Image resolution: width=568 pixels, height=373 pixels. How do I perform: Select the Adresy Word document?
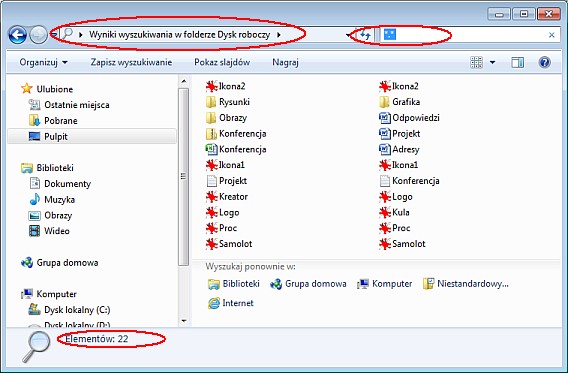[x=399, y=149]
